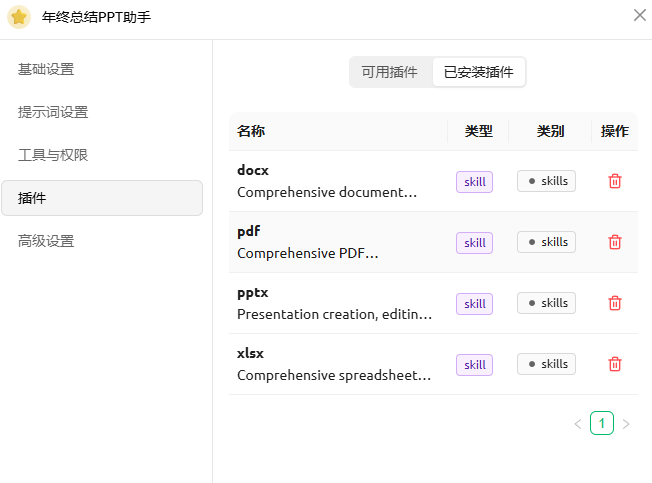Click the skills category badge for pptx

(x=546, y=303)
